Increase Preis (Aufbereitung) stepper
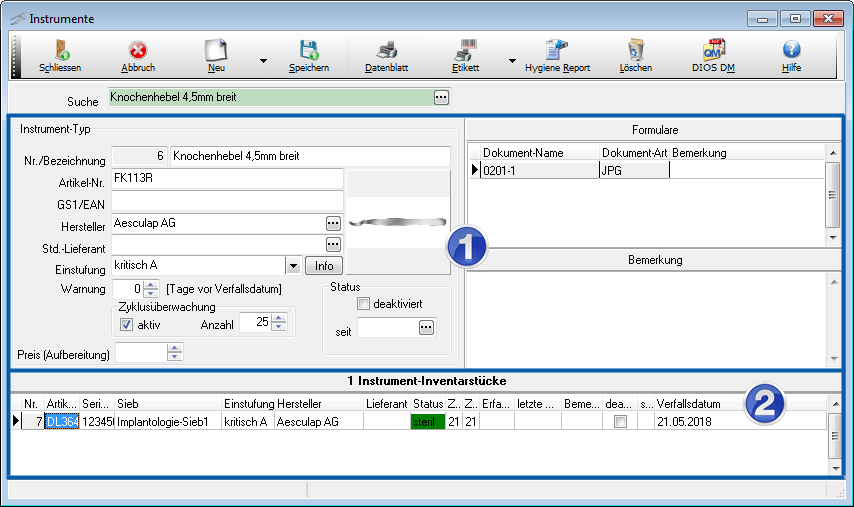 tap(174, 348)
